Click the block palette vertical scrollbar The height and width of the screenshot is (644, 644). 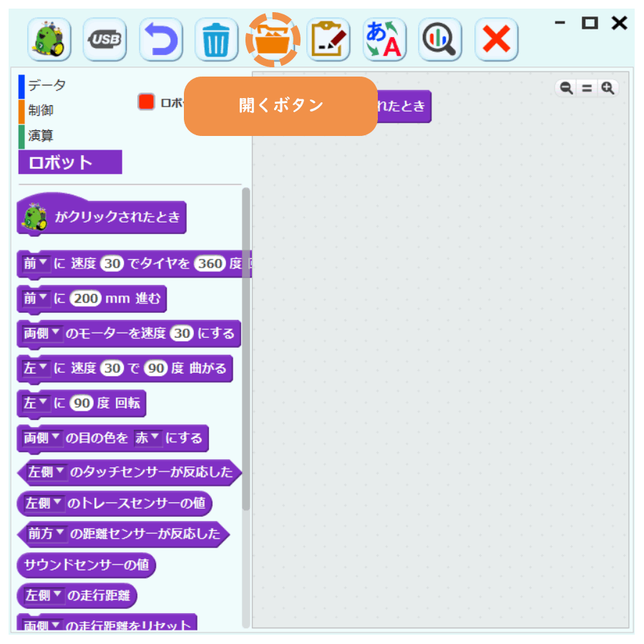pyautogui.click(x=246, y=349)
